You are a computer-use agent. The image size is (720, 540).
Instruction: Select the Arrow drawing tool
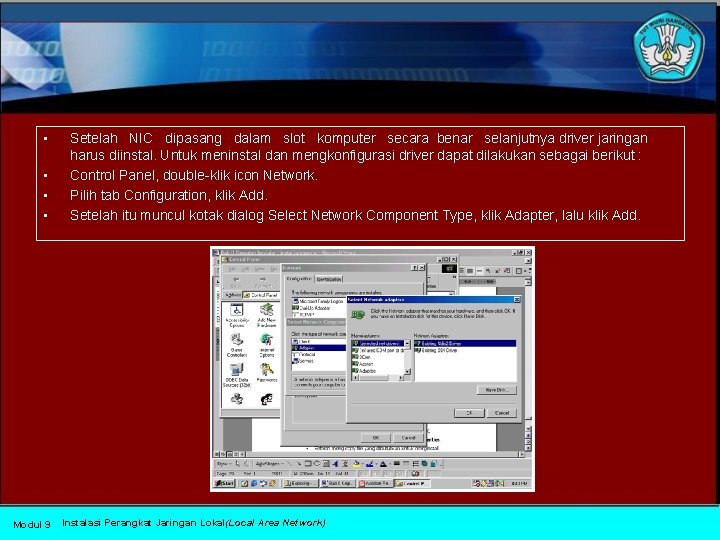tap(299, 464)
